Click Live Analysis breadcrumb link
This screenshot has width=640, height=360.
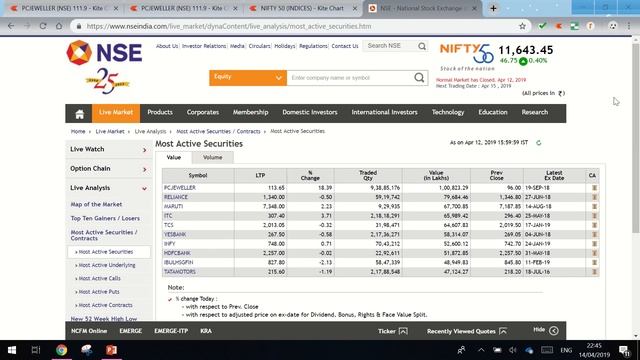click(x=150, y=131)
